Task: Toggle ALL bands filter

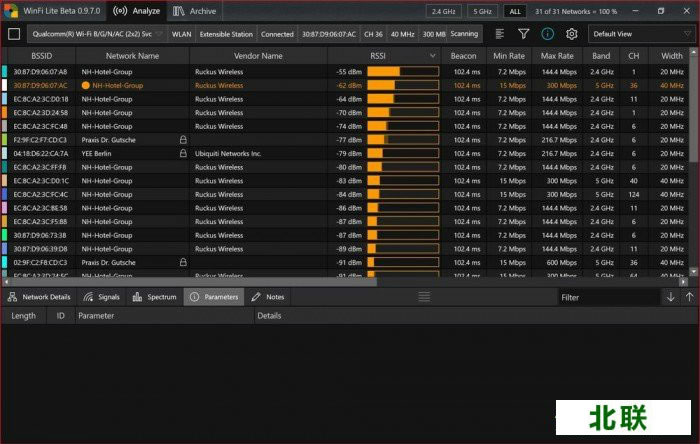Action: 515,11
